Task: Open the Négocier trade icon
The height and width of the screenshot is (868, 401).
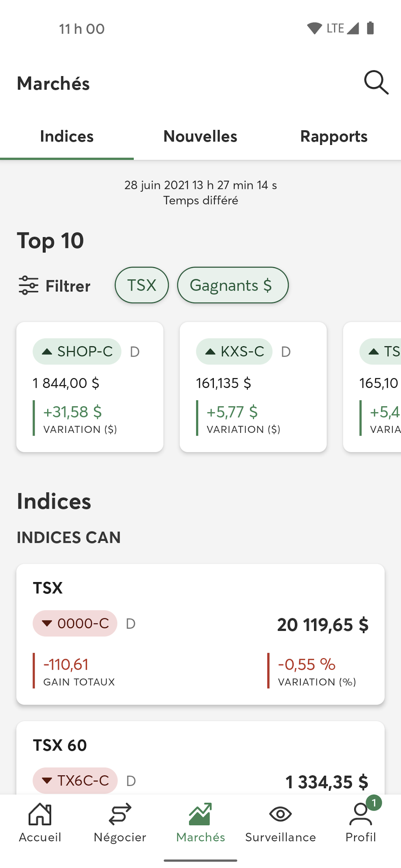Action: click(120, 814)
